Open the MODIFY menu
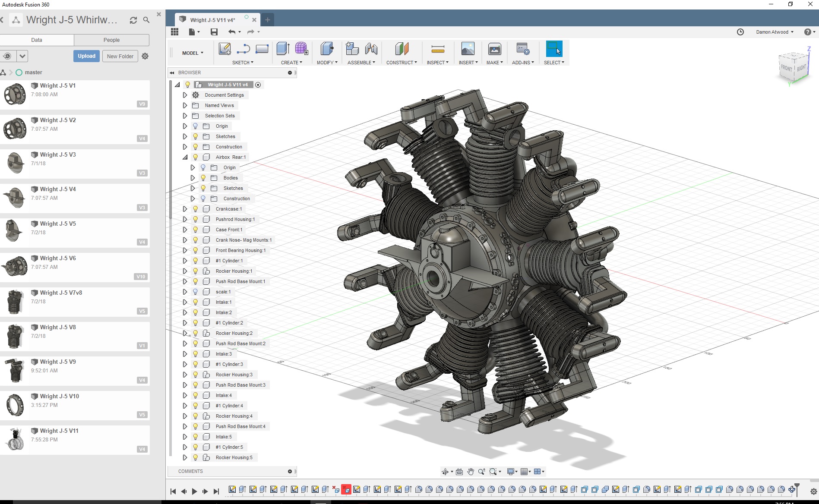This screenshot has height=504, width=819. click(327, 63)
